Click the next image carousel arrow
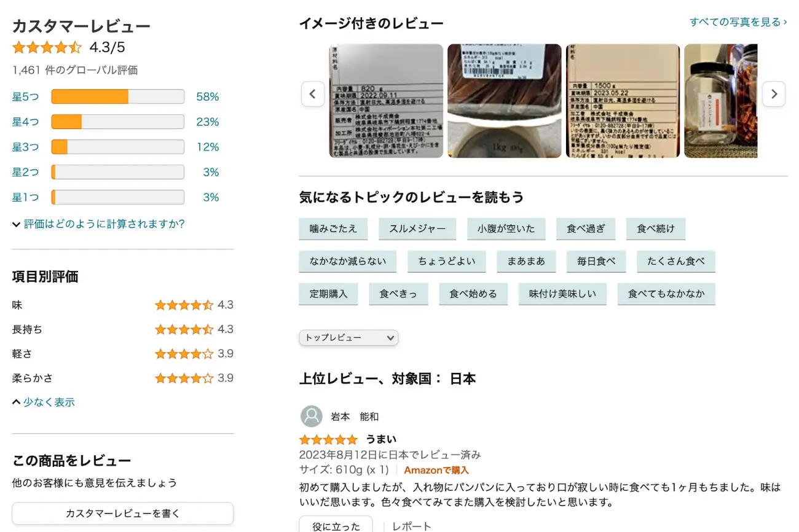 (x=773, y=94)
